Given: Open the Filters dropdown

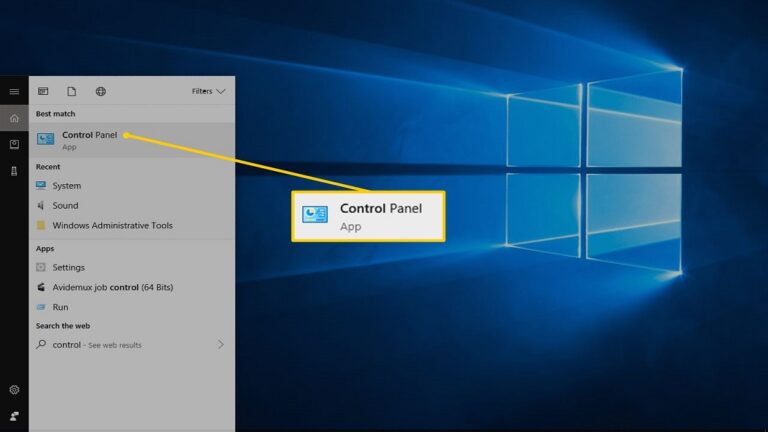Looking at the screenshot, I should click(208, 91).
